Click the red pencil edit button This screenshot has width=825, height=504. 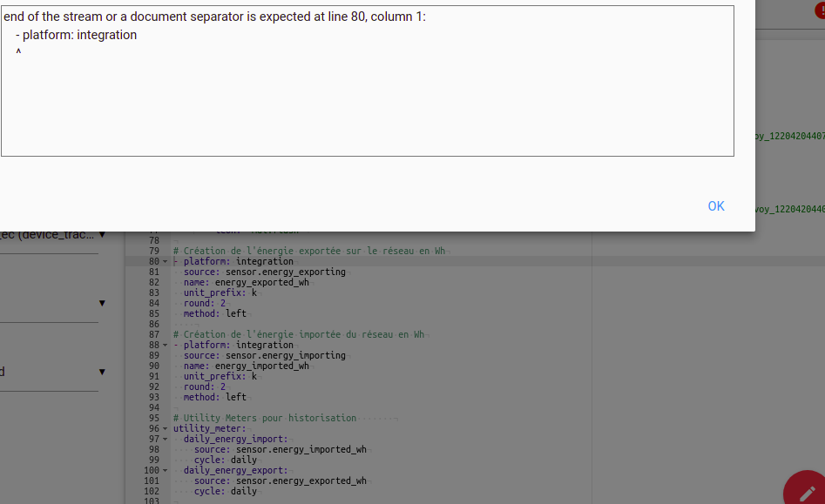click(808, 489)
